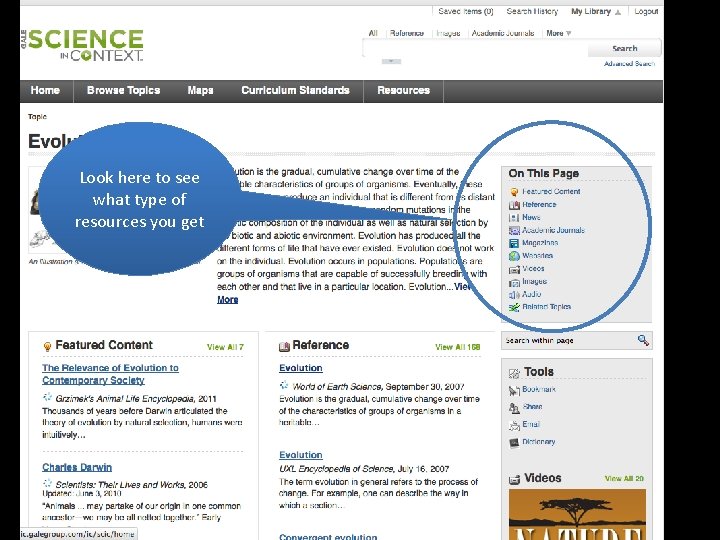Click the Search button
The height and width of the screenshot is (540, 720).
coord(624,48)
